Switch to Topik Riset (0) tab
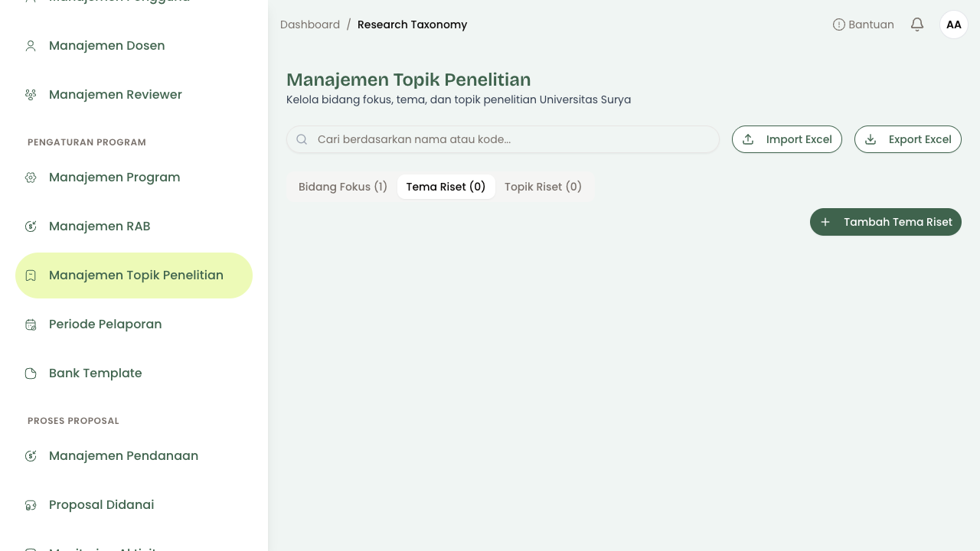 point(543,187)
